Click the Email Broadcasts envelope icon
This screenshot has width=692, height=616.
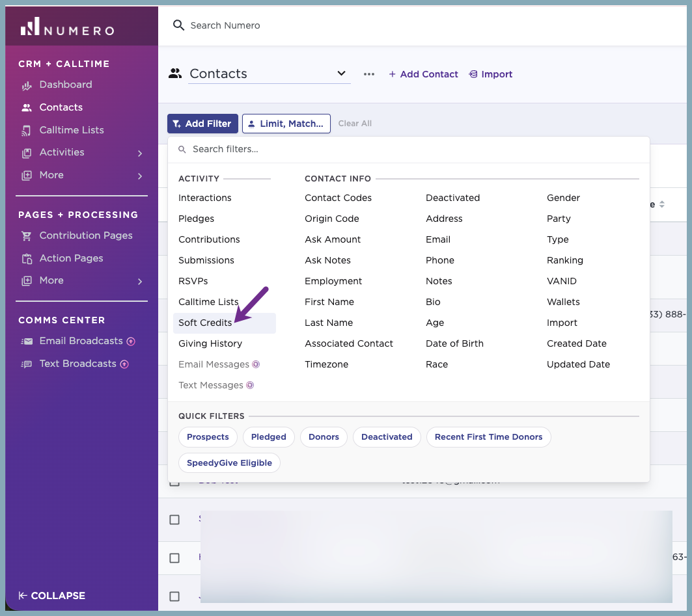click(x=27, y=341)
